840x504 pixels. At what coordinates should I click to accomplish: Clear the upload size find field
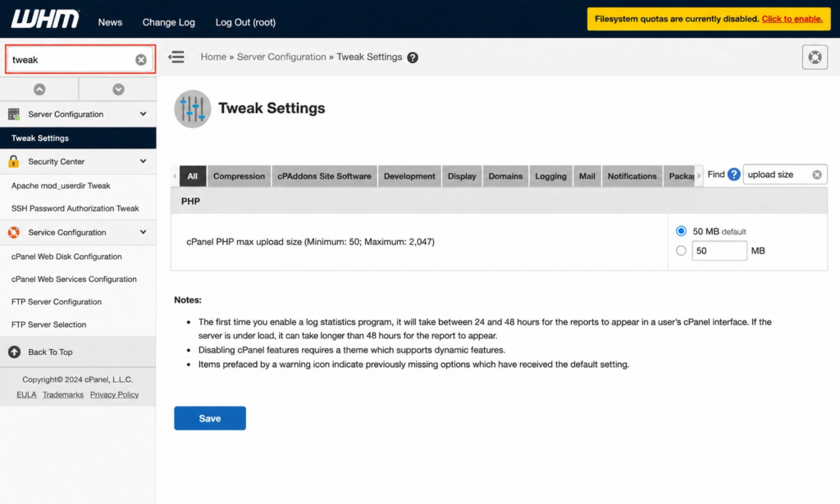click(817, 175)
